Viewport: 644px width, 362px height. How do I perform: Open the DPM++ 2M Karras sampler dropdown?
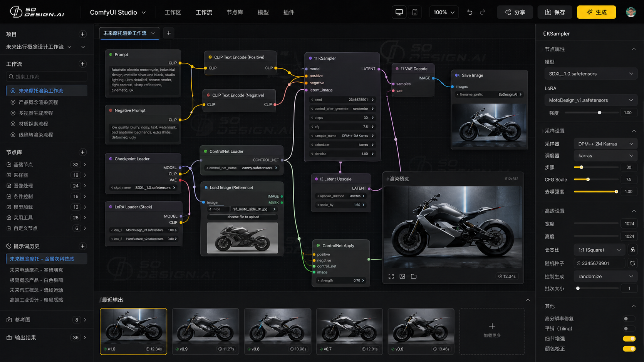(605, 144)
